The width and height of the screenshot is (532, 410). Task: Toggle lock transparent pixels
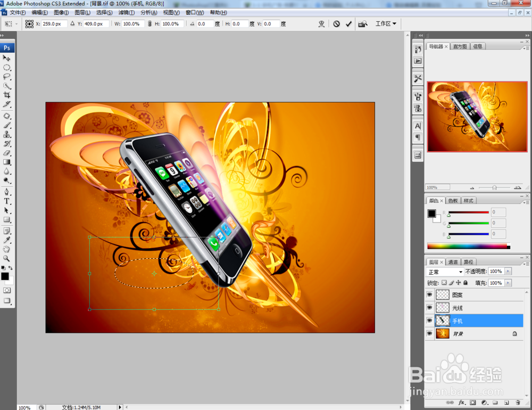point(444,283)
